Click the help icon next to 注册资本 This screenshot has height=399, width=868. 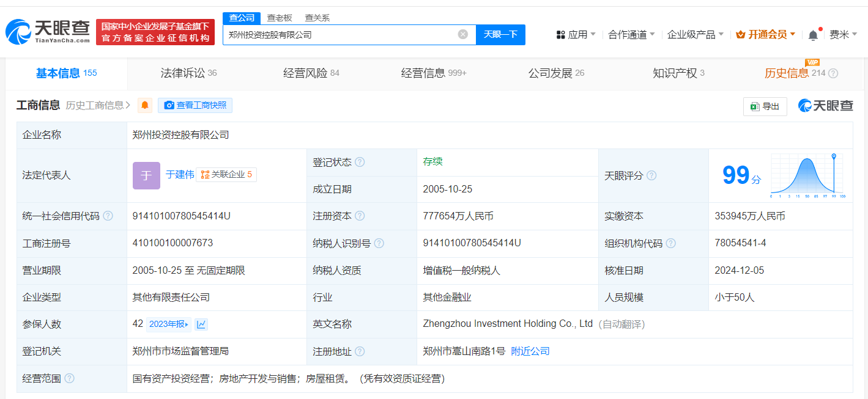point(360,216)
